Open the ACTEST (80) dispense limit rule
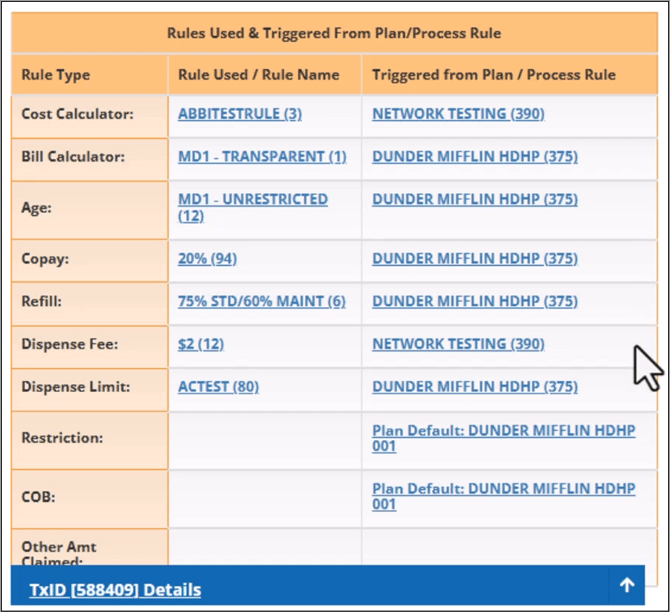 (x=218, y=387)
